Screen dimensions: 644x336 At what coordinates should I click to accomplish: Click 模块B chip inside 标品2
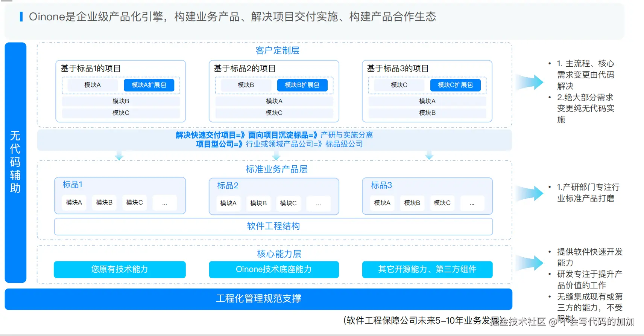[258, 203]
